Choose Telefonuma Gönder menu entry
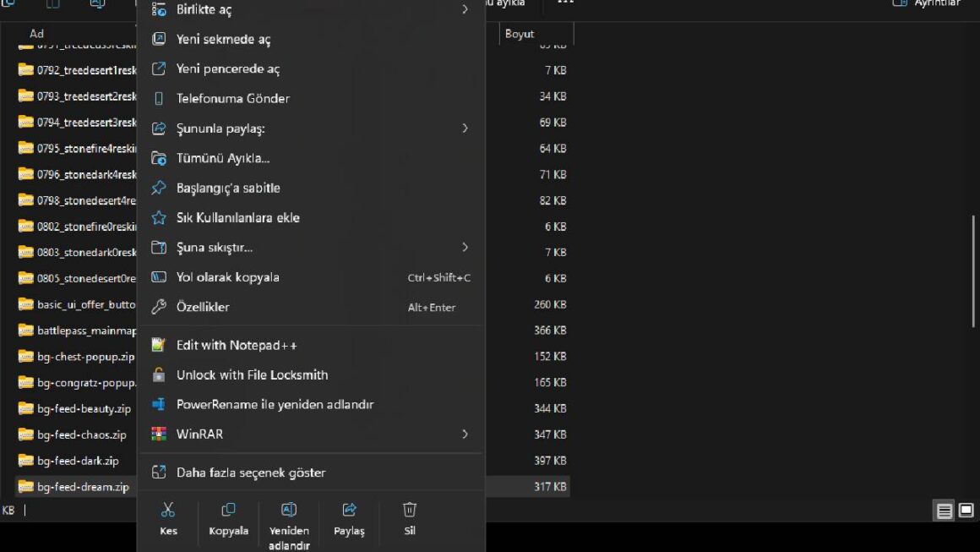This screenshot has width=980, height=552. point(311,98)
